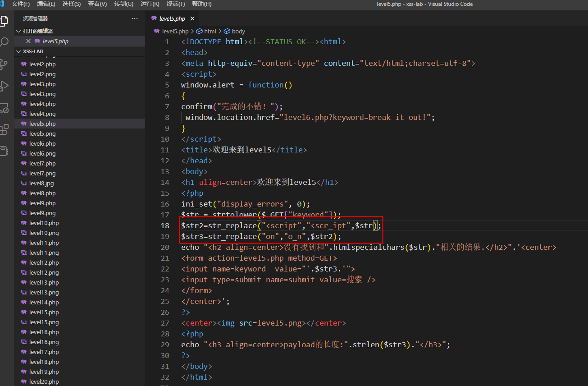This screenshot has height=386, width=588.
Task: Open the Extensions view
Action: pos(4,130)
